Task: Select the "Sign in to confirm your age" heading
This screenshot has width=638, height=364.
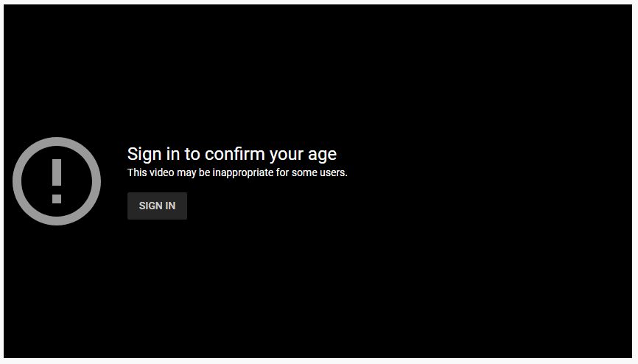Action: point(231,154)
